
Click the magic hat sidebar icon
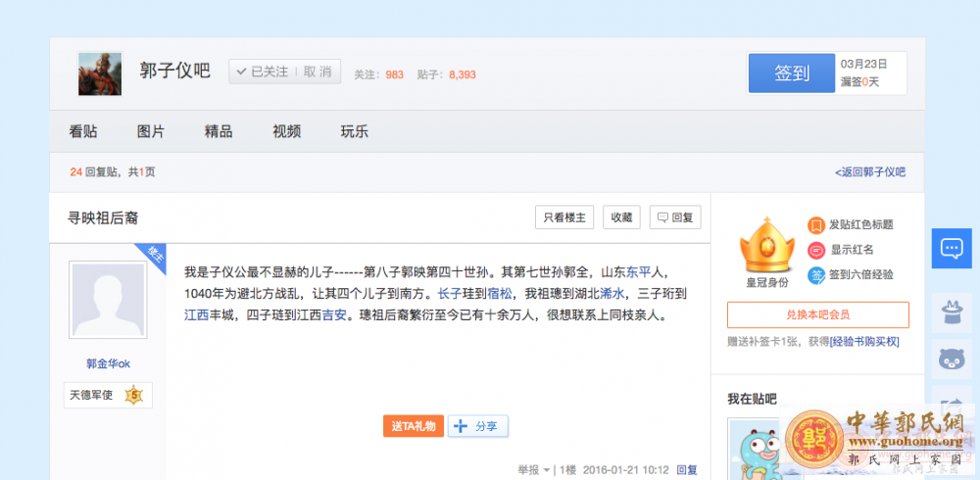coord(951,312)
